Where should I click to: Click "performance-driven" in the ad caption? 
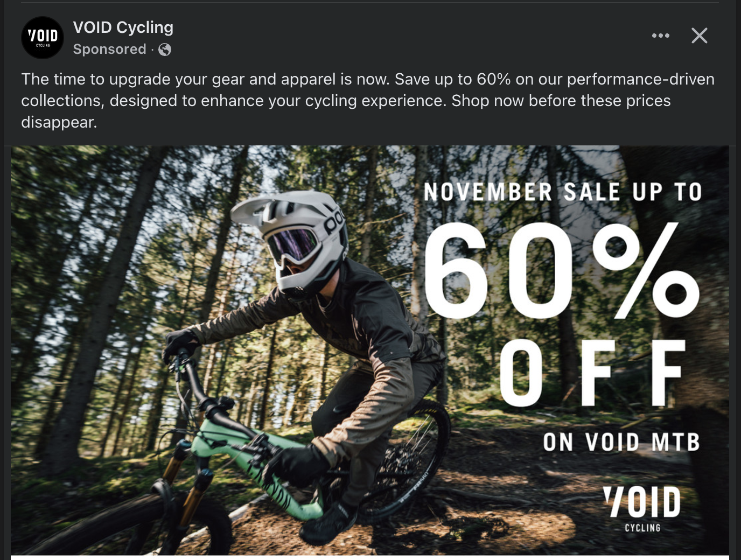pos(640,79)
